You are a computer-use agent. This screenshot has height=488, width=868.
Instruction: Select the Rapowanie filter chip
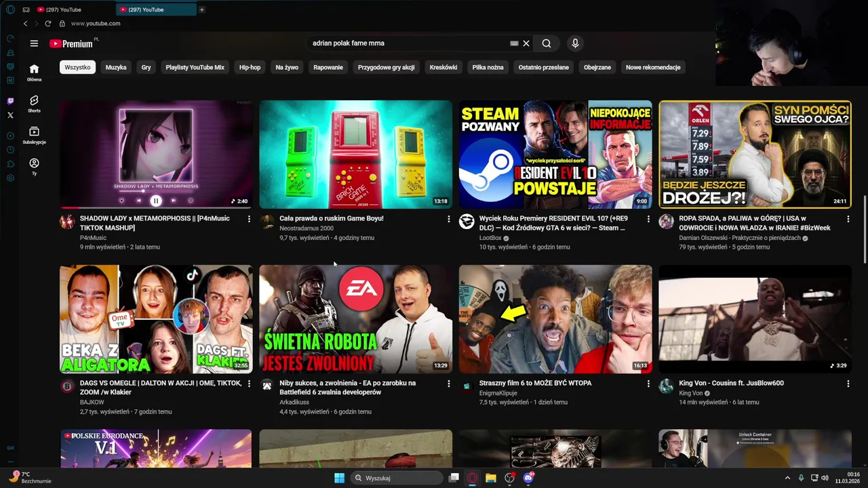click(328, 67)
